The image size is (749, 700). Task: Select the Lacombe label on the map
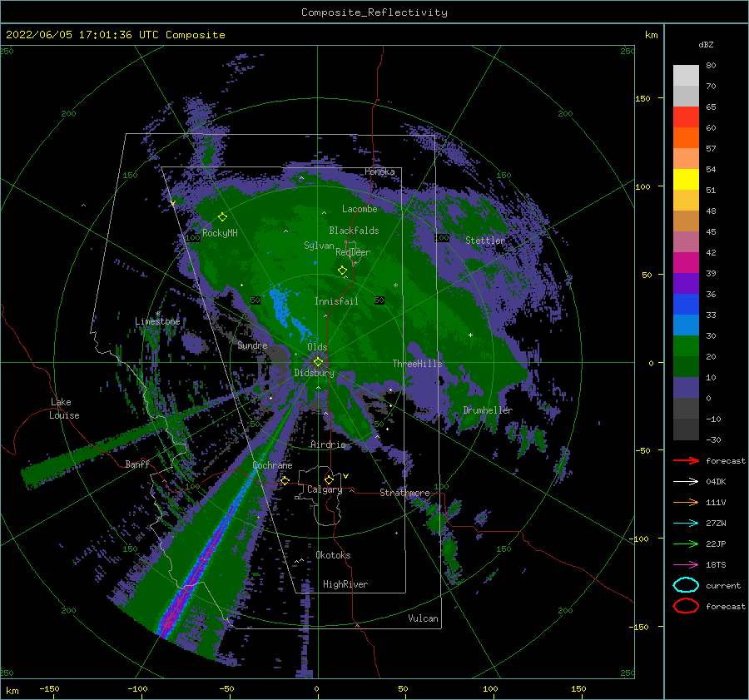click(x=360, y=209)
